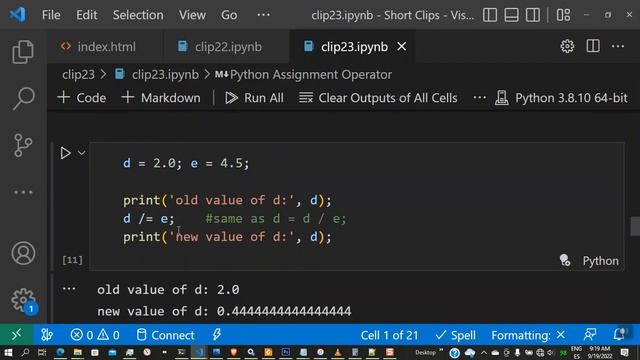Image resolution: width=640 pixels, height=360 pixels.
Task: Open the Accounts menu icon
Action: [23, 253]
